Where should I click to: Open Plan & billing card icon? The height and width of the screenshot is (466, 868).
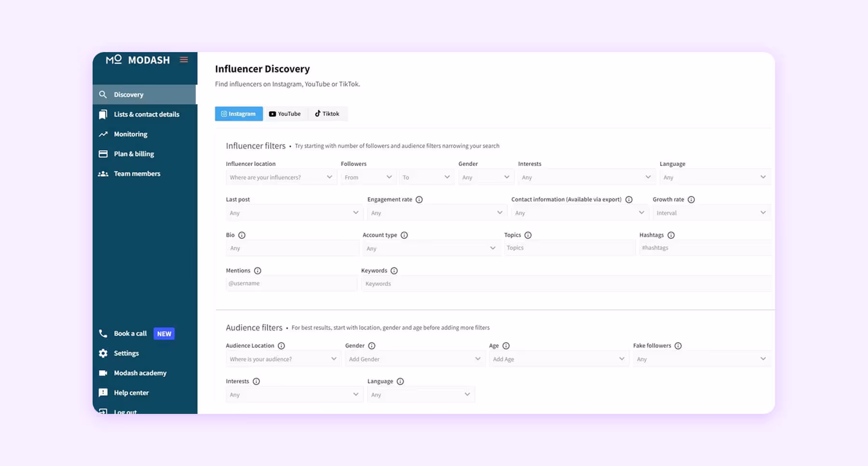[103, 153]
